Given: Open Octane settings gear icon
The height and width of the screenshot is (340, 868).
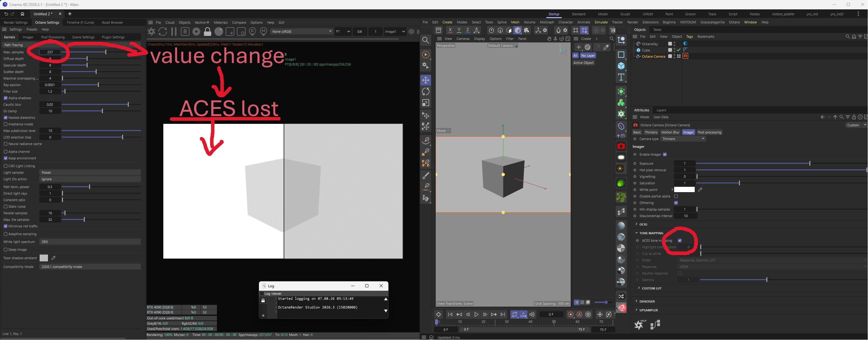Looking at the screenshot, I should (196, 32).
